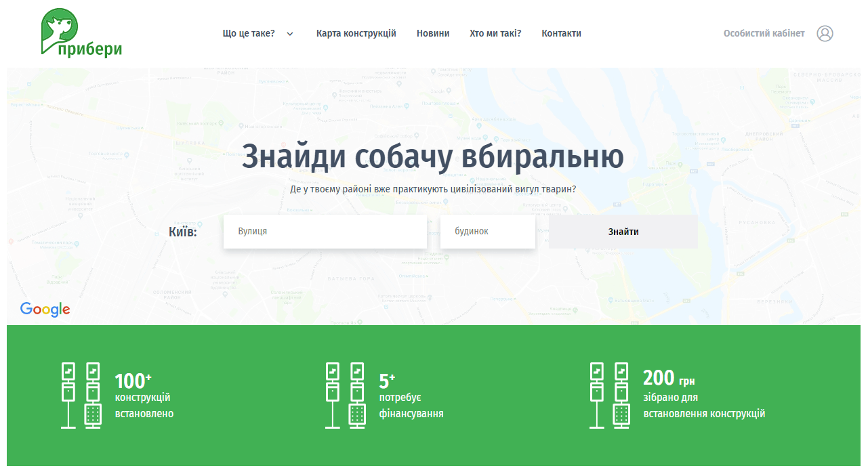Focus the Вулиця street input field
Screen dimensions: 868x468
[325, 232]
